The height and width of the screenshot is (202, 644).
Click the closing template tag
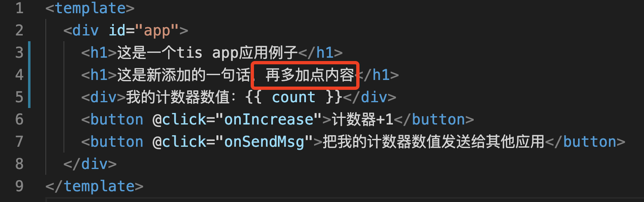(x=95, y=186)
